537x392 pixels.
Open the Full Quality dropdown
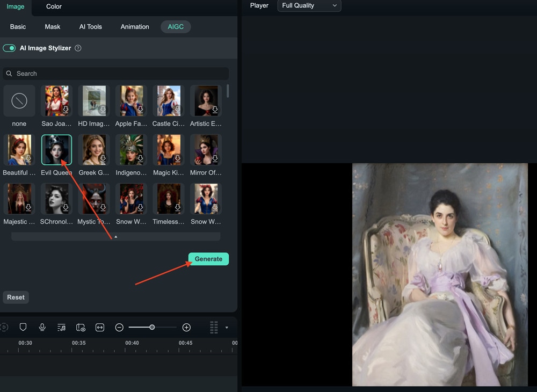[309, 6]
